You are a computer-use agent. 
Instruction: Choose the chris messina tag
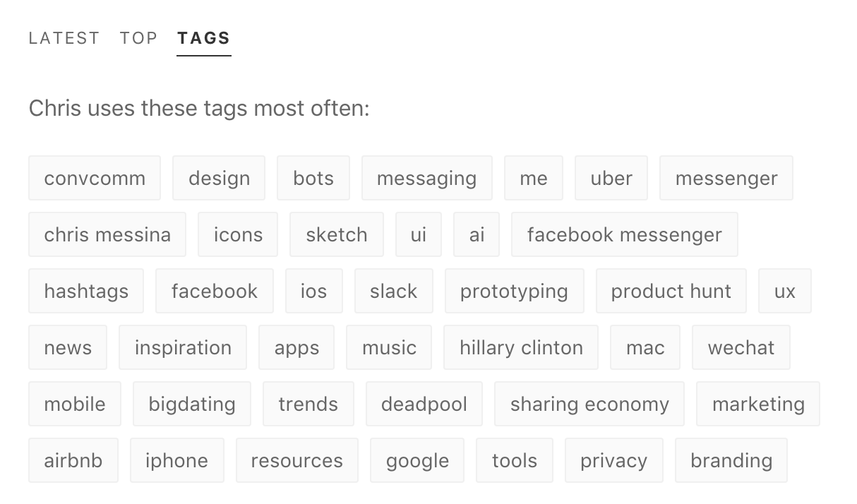pos(107,234)
